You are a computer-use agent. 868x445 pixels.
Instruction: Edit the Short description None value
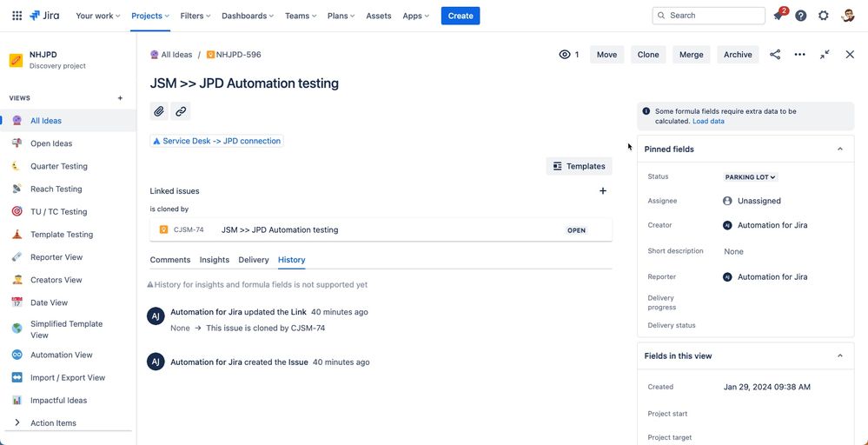click(x=733, y=251)
